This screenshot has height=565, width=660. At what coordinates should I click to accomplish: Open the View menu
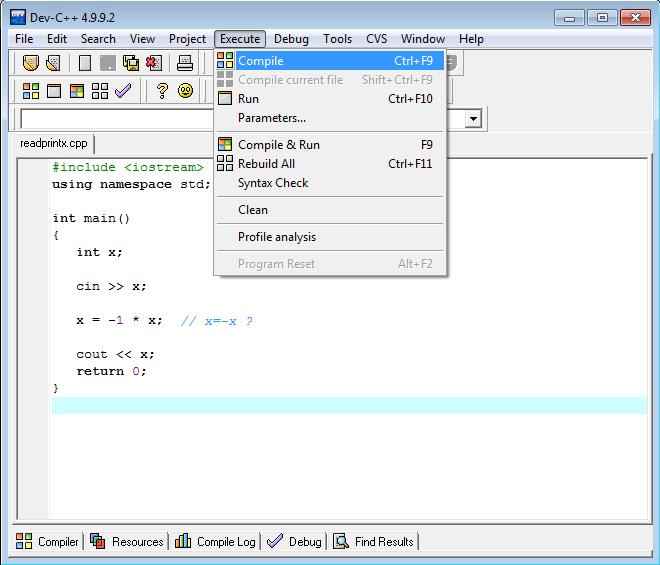point(142,39)
